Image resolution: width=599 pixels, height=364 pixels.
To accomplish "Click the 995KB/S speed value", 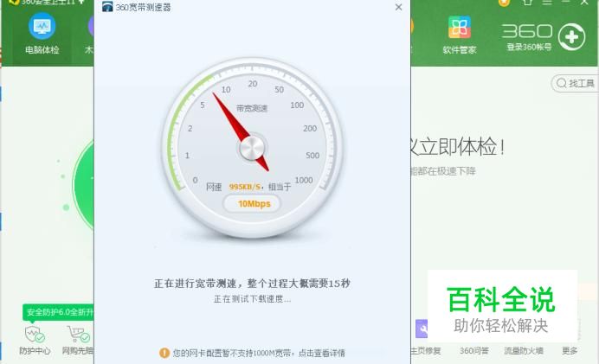I will pos(245,187).
